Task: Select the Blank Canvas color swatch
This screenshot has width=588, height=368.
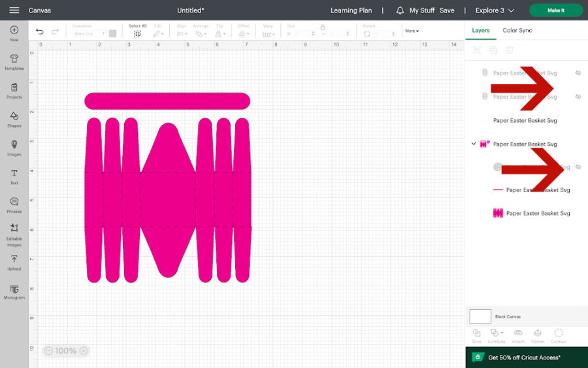Action: [480, 316]
